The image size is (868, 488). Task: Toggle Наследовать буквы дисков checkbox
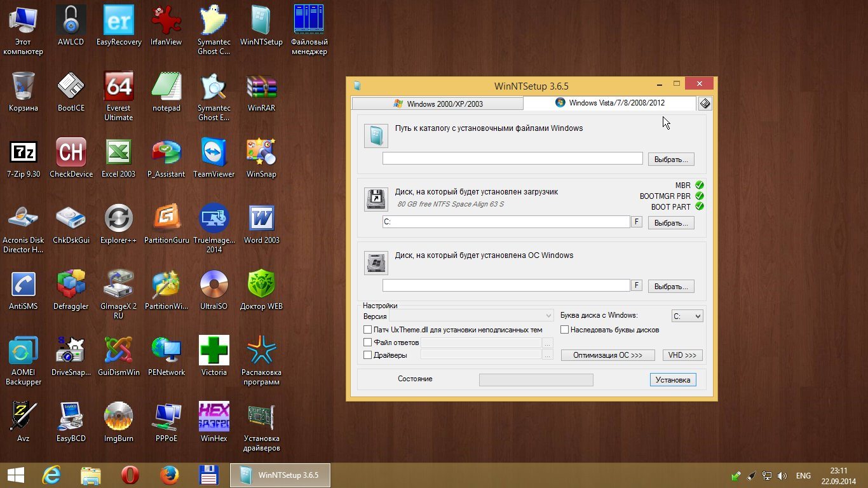point(564,330)
